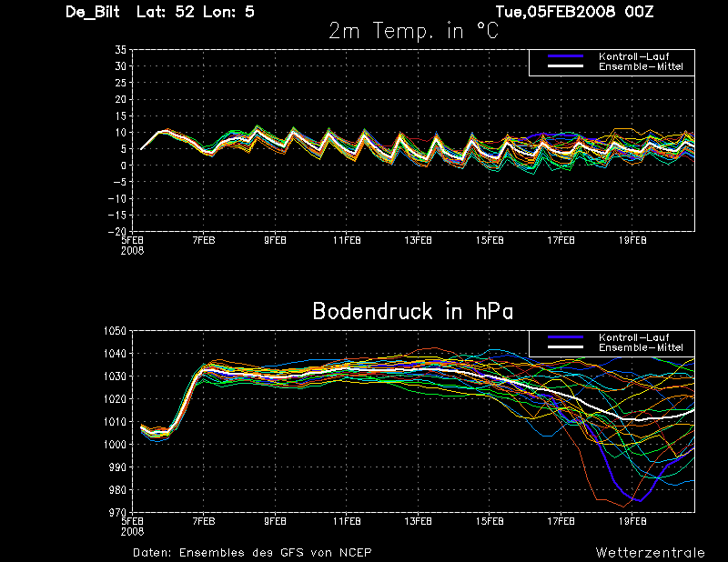
Task: Click the Wetterzentrale credit text
Action: coord(650,553)
